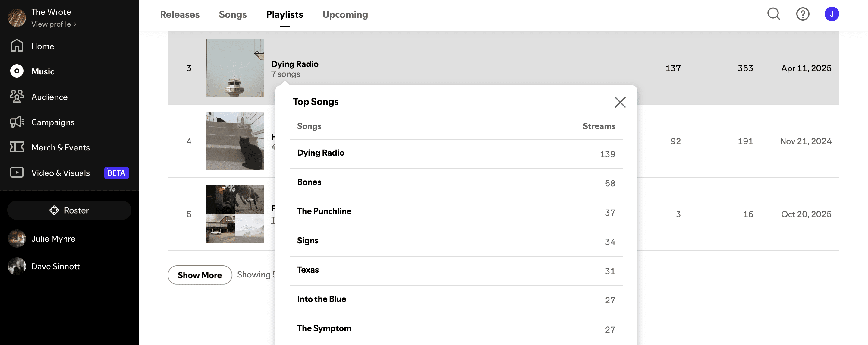Open Audience people icon

tap(17, 97)
